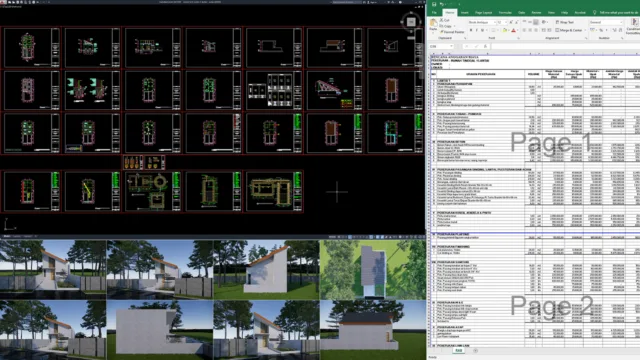Click the lightbulb Tell Me icon
This screenshot has width=640, height=360.
pos(595,13)
